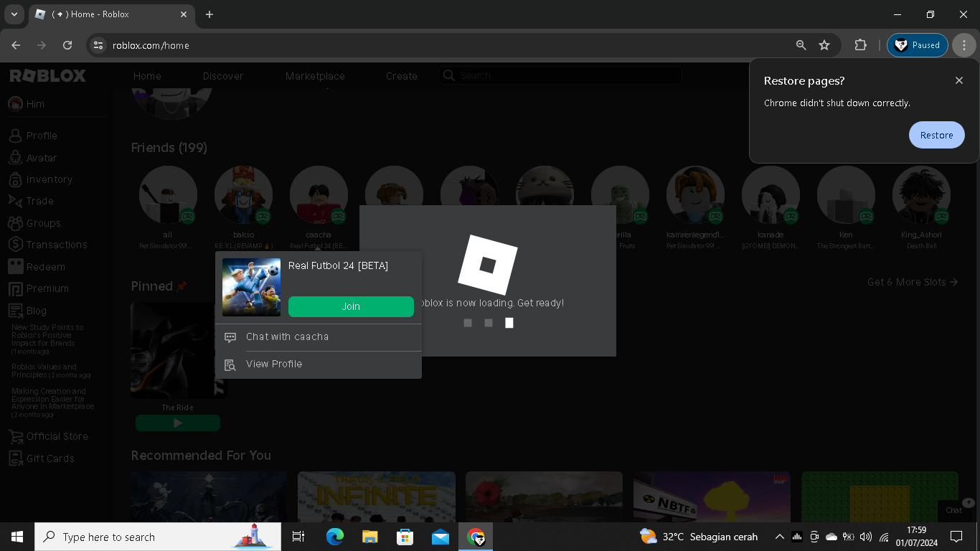Image resolution: width=980 pixels, height=551 pixels.
Task: Open the Chrome Extensions puzzle icon
Action: click(860, 45)
